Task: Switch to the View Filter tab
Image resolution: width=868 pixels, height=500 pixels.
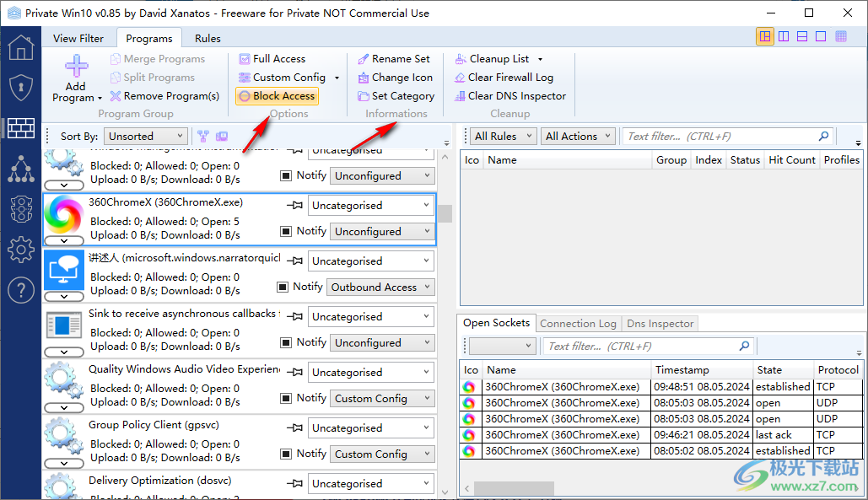Action: point(78,38)
